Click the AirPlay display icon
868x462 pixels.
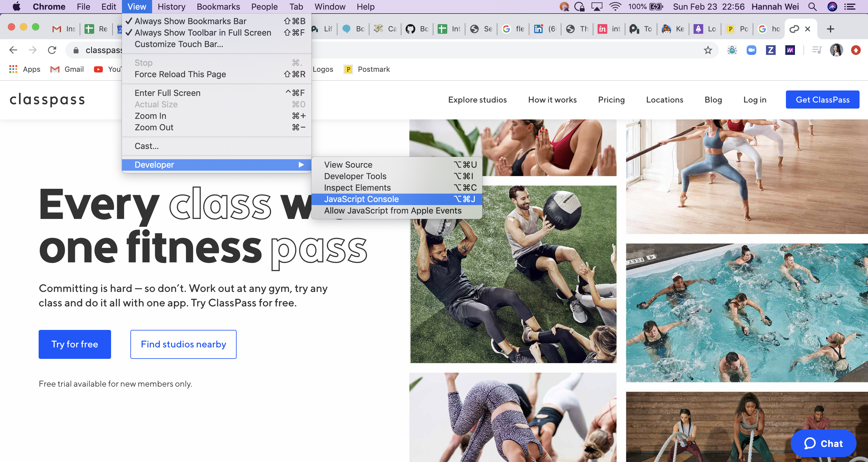pos(596,7)
